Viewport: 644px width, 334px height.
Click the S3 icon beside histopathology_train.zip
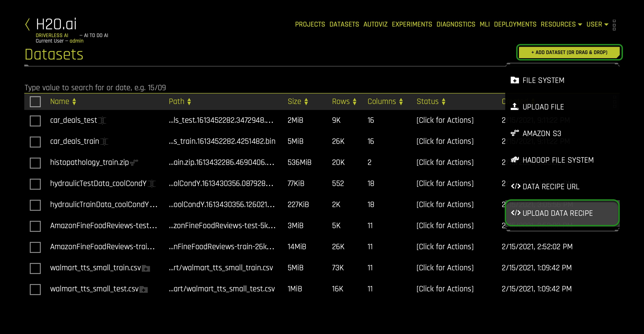coord(134,162)
